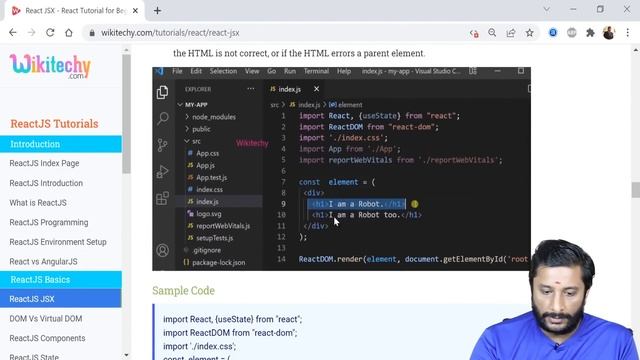Open App.css in the explorer
Screen dimensions: 640x360
click(x=203, y=153)
